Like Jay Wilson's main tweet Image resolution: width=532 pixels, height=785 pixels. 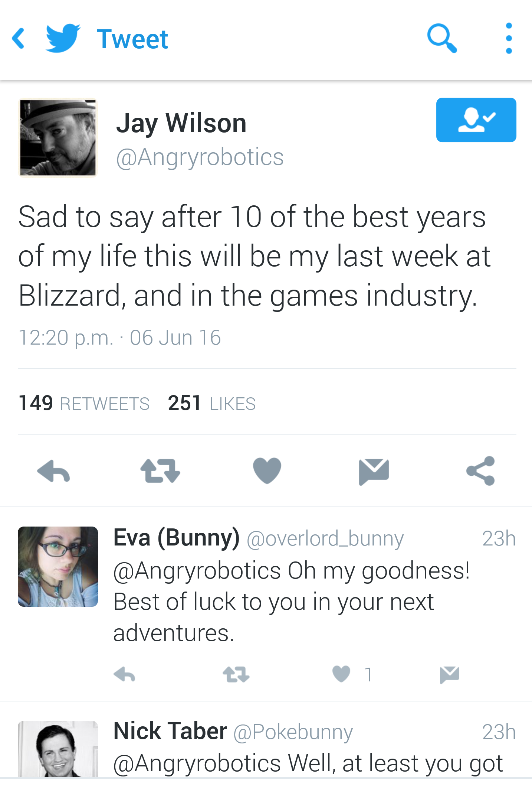267,471
